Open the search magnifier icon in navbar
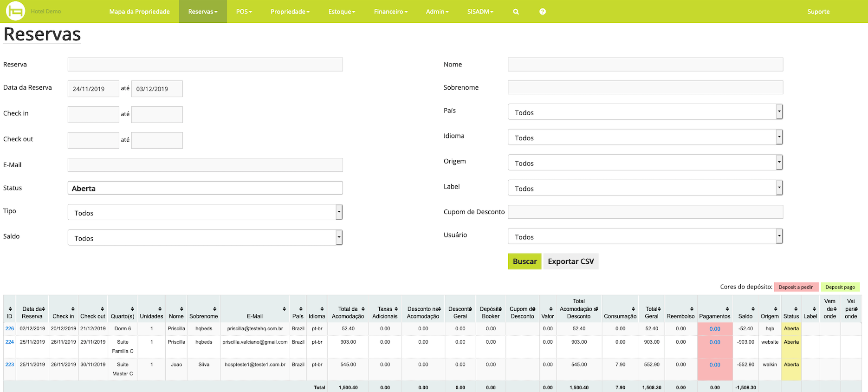Screen dimensions: 868x392 516,12
